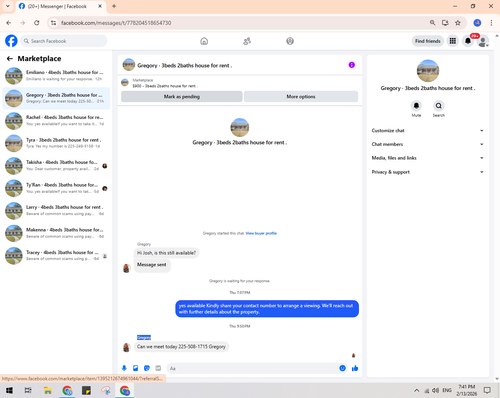Open the Facebook menu grid icon
The width and height of the screenshot is (500, 398).
coord(453,41)
